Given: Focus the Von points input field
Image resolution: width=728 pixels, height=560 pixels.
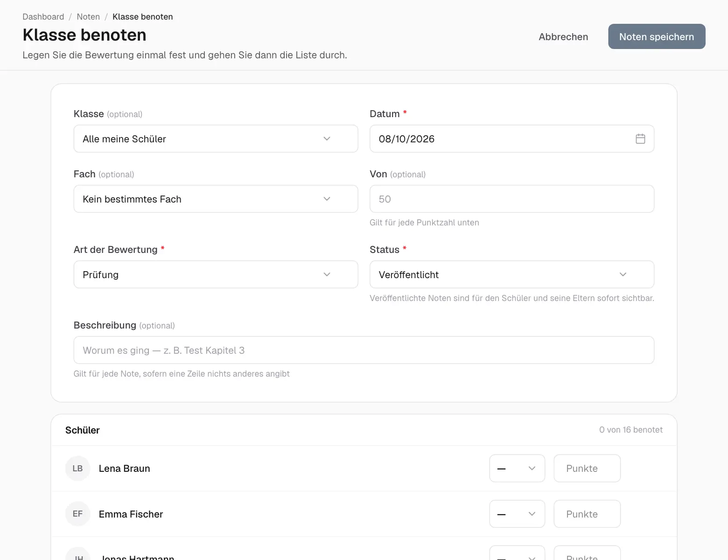Looking at the screenshot, I should tap(512, 199).
